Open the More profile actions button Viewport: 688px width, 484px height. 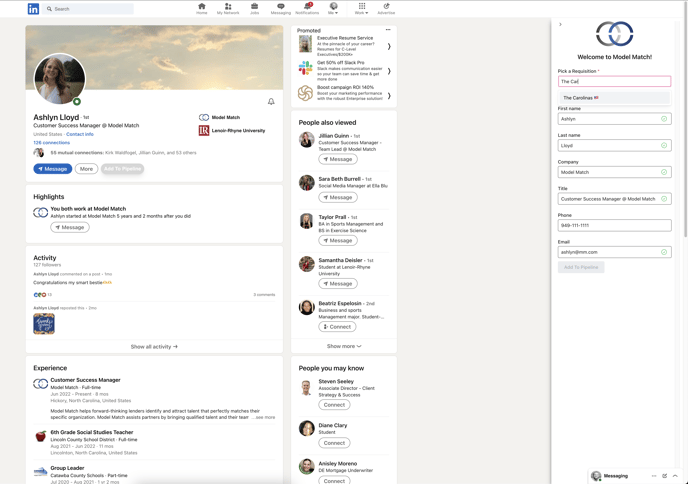[86, 169]
